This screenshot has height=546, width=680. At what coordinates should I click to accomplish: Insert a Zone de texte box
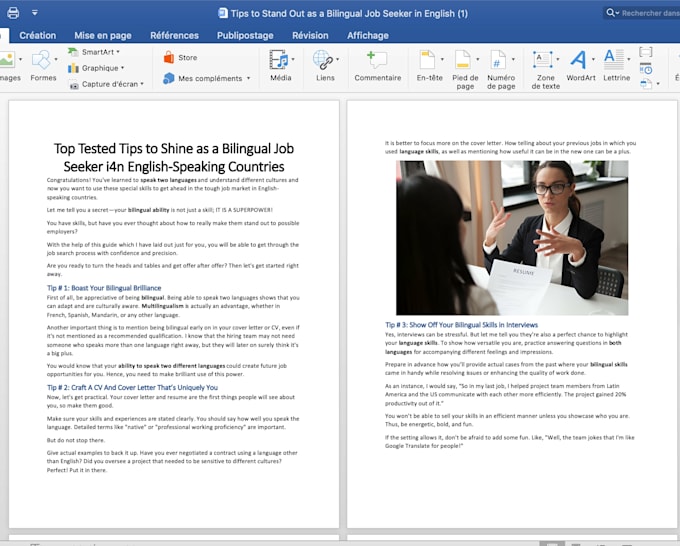(x=543, y=59)
